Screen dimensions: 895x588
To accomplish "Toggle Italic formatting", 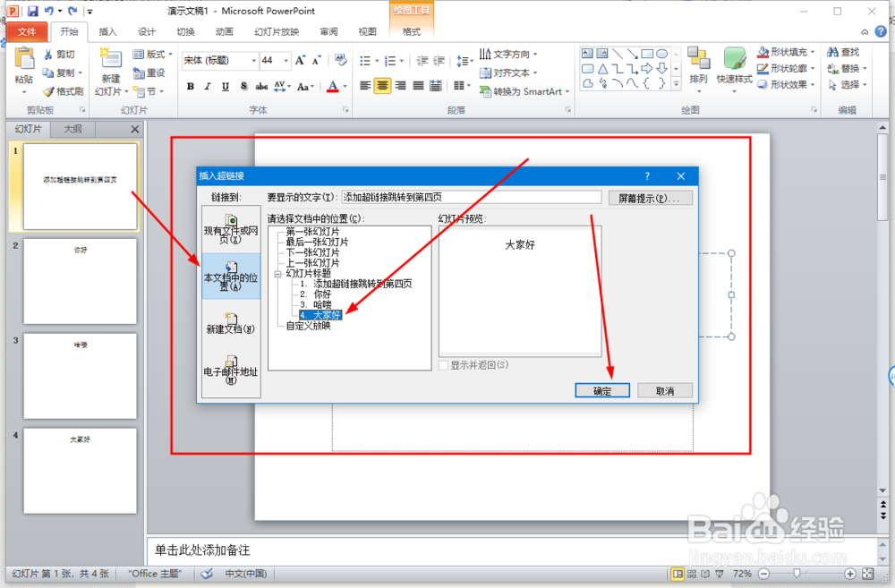I will pyautogui.click(x=208, y=86).
